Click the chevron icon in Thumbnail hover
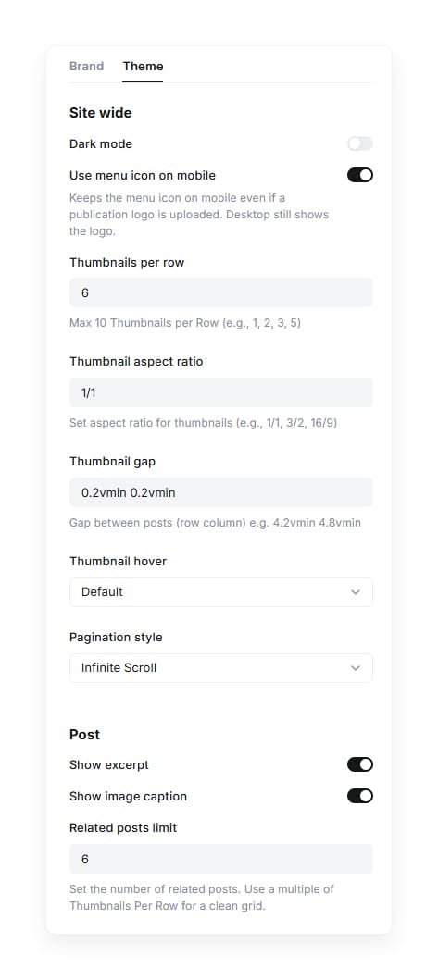Screen dimensions: 438x980 click(x=356, y=592)
